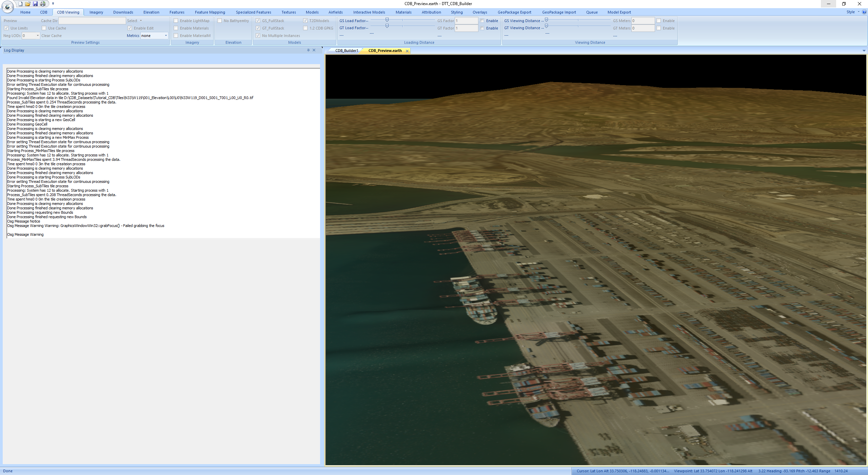The image size is (868, 475).
Task: Open the blue Help question mark icon
Action: coord(864,12)
